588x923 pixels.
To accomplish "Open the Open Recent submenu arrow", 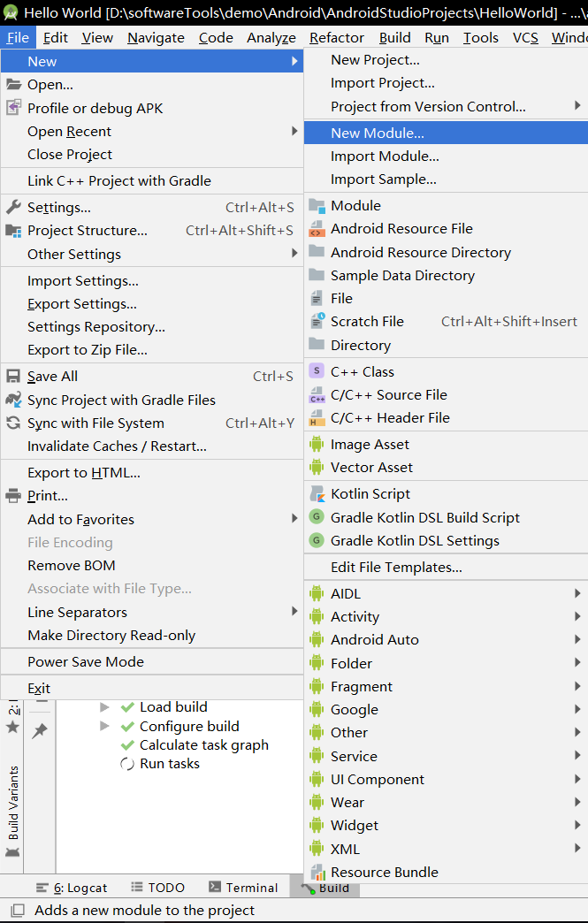I will pyautogui.click(x=294, y=131).
